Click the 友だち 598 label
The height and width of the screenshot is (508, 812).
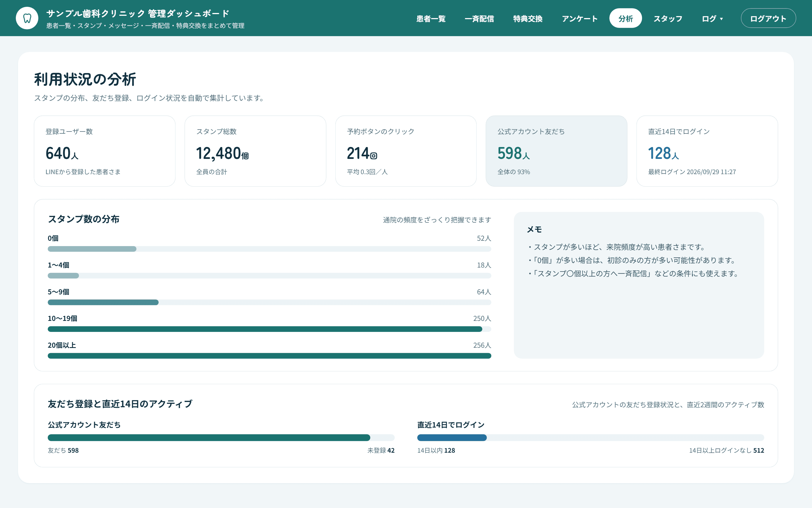pyautogui.click(x=63, y=450)
